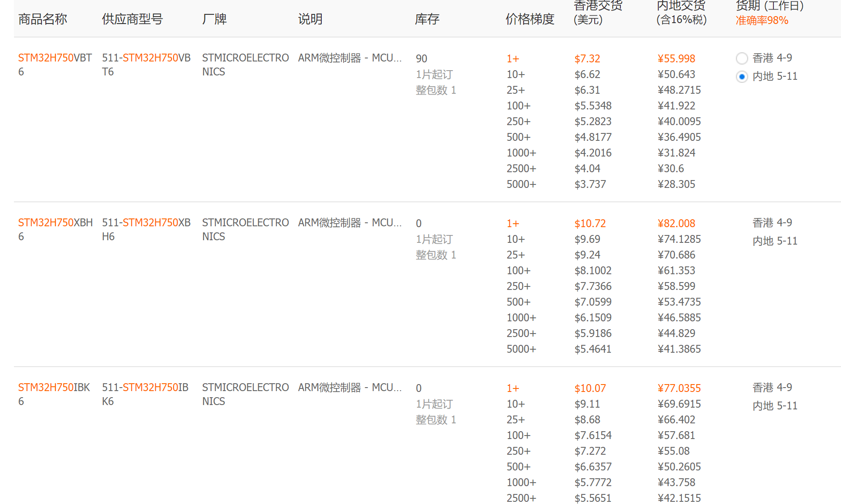Click the $5.5651 price cell
841x504 pixels.
click(x=593, y=498)
